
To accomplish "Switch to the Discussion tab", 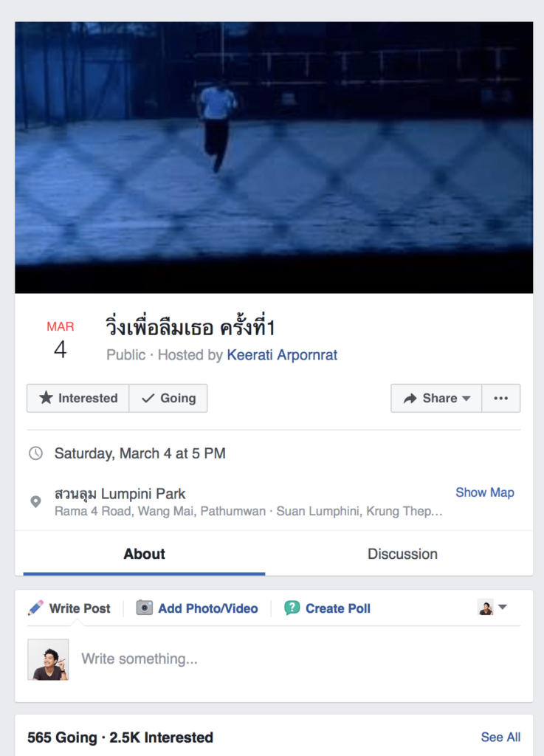I will [x=402, y=554].
